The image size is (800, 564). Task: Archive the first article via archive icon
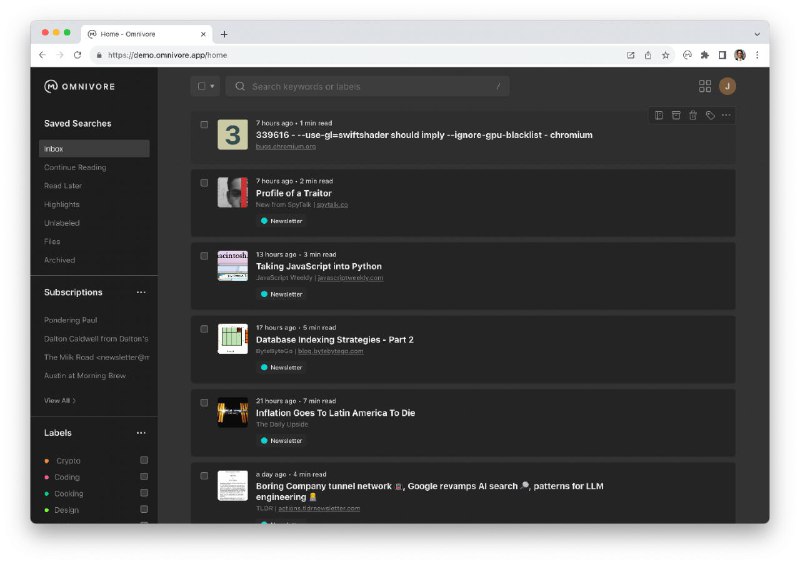[x=676, y=115]
